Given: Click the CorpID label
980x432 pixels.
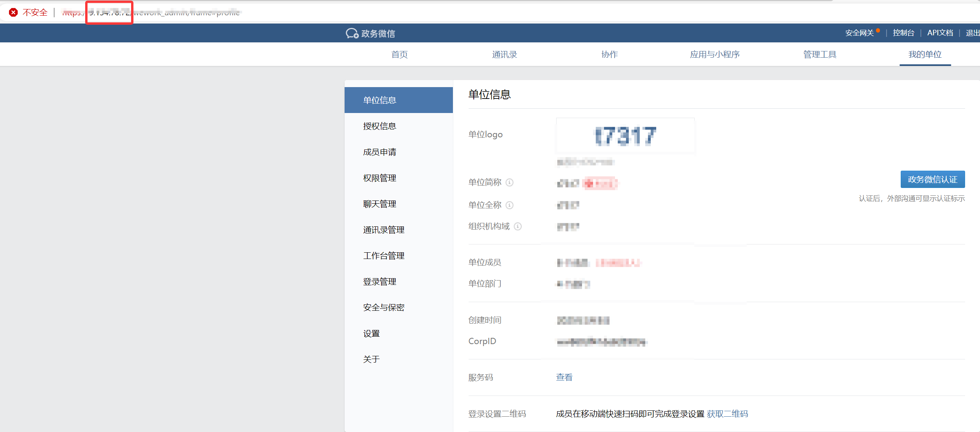Looking at the screenshot, I should 482,341.
